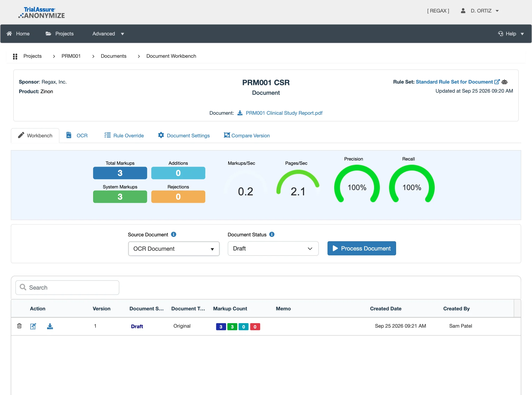Open the Compare Version tab
532x395 pixels.
tap(247, 135)
